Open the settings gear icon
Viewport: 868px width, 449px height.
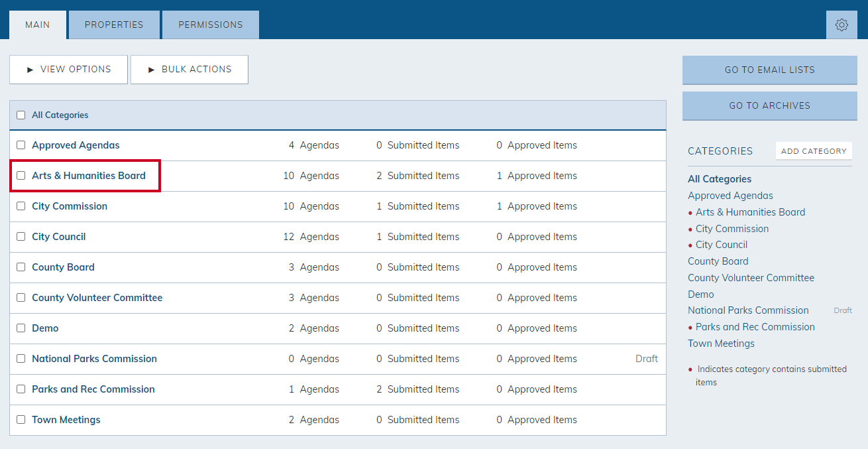click(x=841, y=25)
